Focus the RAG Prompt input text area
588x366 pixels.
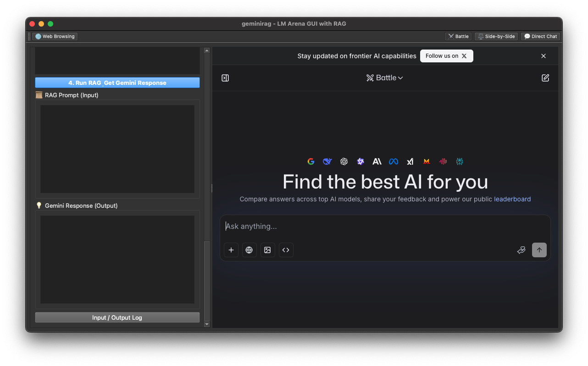pos(117,149)
